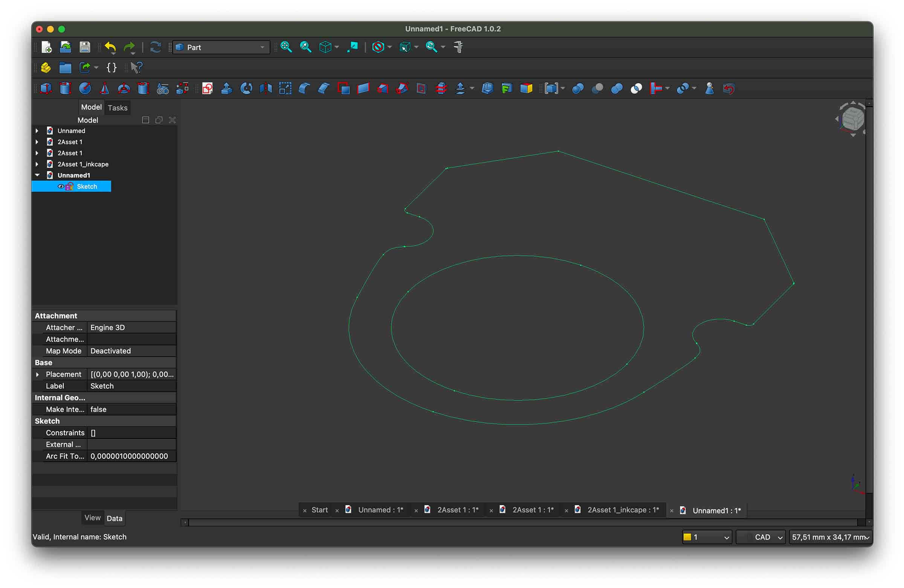904x588 pixels.
Task: Run the Extrude tool
Action: (x=227, y=89)
